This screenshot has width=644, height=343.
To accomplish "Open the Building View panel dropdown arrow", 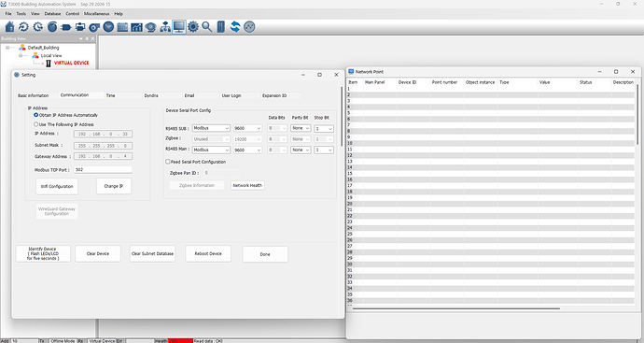I will click(x=81, y=38).
